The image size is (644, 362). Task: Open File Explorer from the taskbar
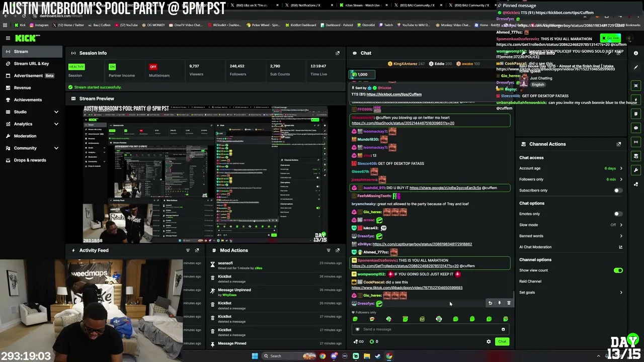367,356
